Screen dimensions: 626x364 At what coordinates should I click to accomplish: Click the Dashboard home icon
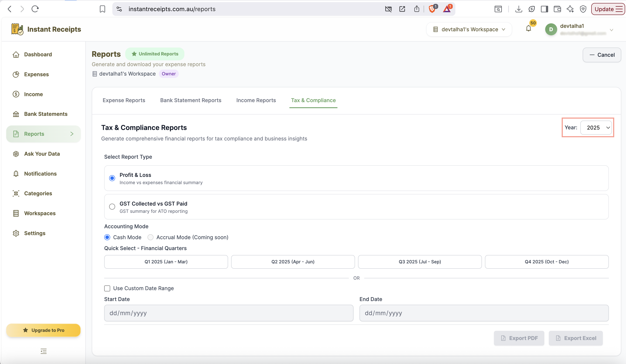[x=16, y=54]
